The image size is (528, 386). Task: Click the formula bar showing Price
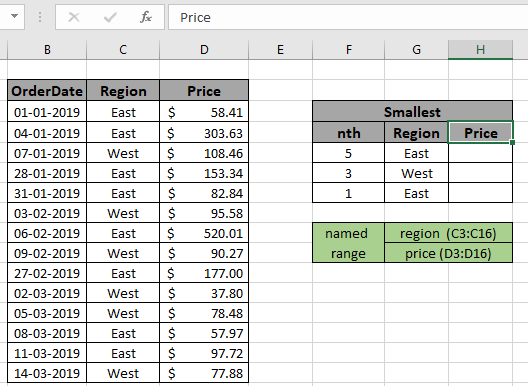pos(348,17)
